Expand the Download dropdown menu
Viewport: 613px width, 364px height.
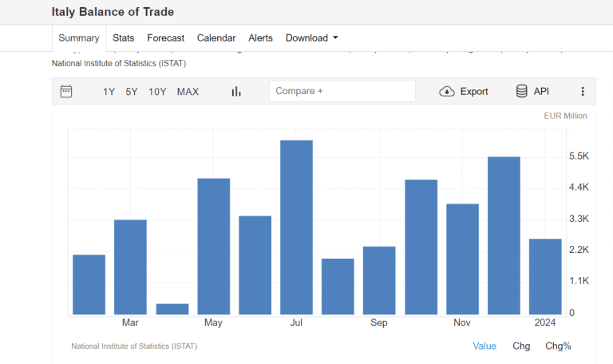pos(311,38)
